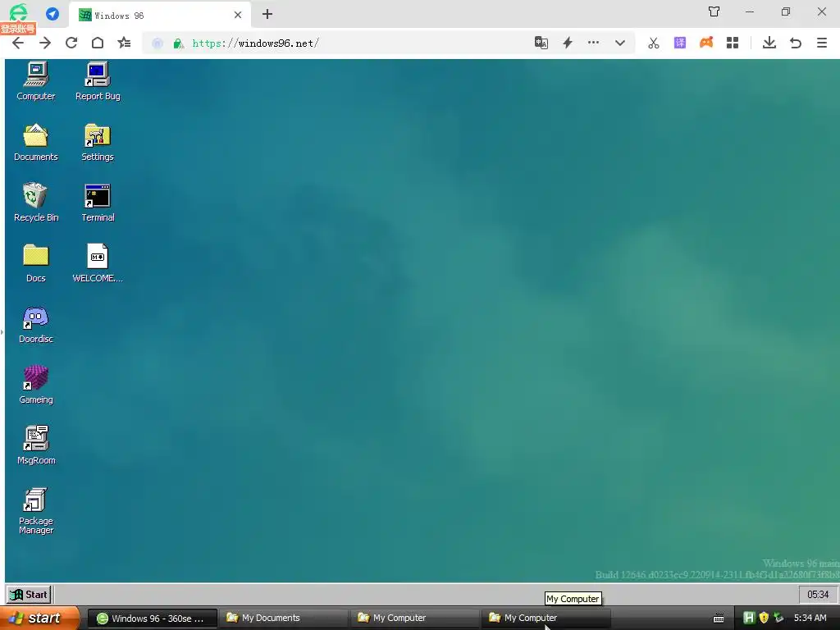Open a new browser tab
Image resolution: width=840 pixels, height=630 pixels.
pyautogui.click(x=267, y=15)
